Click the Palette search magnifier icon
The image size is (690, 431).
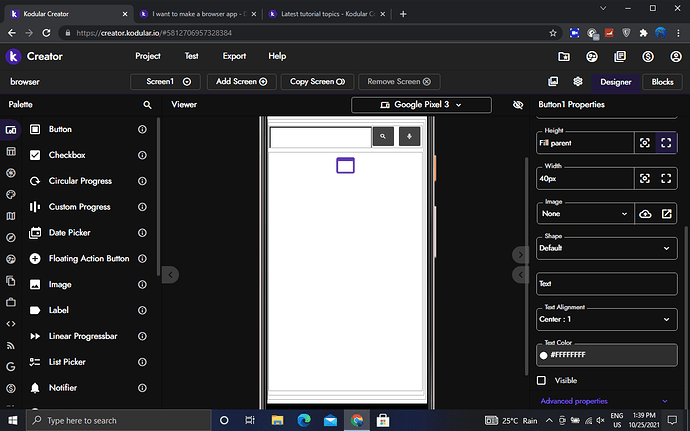147,105
